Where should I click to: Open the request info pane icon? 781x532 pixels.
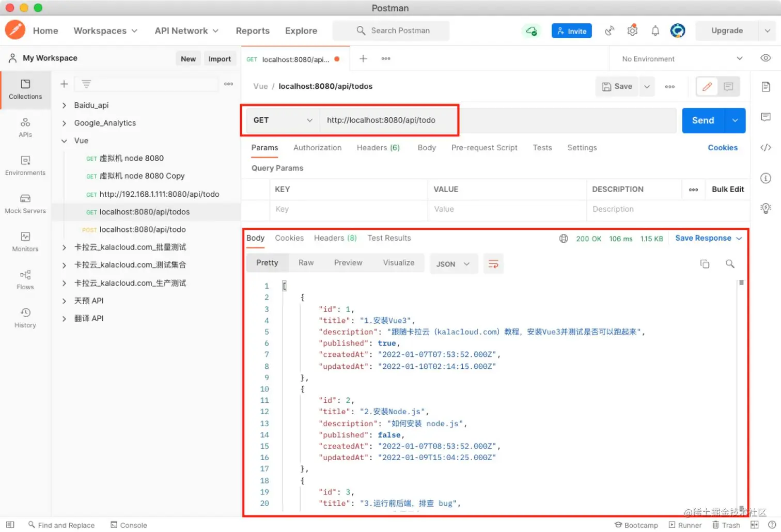[x=766, y=178]
